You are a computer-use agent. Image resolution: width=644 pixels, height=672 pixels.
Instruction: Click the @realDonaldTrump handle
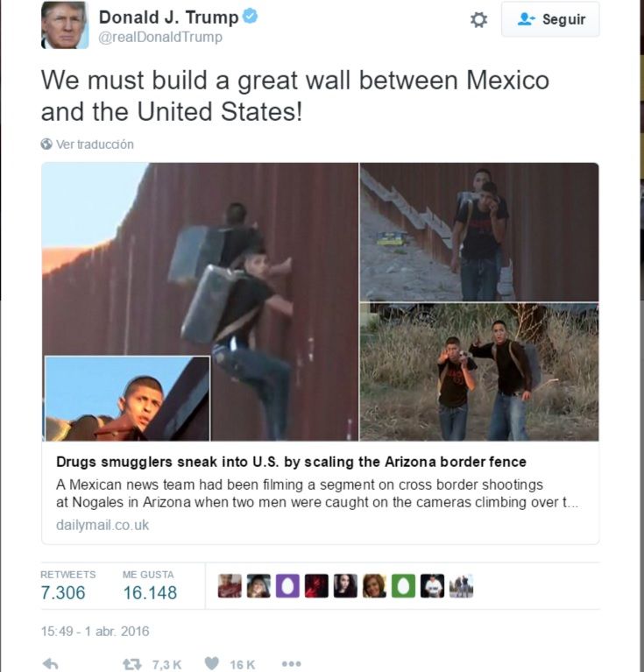(160, 38)
